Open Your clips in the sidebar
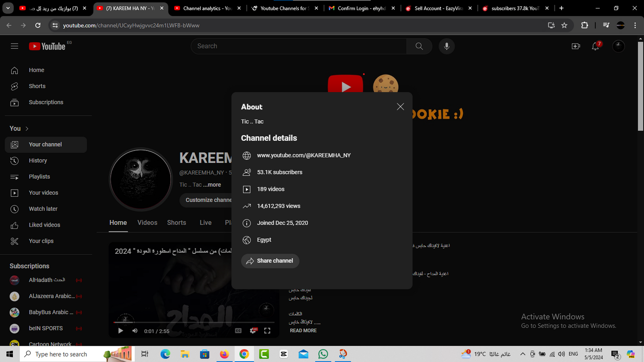This screenshot has width=644, height=362. [41, 240]
